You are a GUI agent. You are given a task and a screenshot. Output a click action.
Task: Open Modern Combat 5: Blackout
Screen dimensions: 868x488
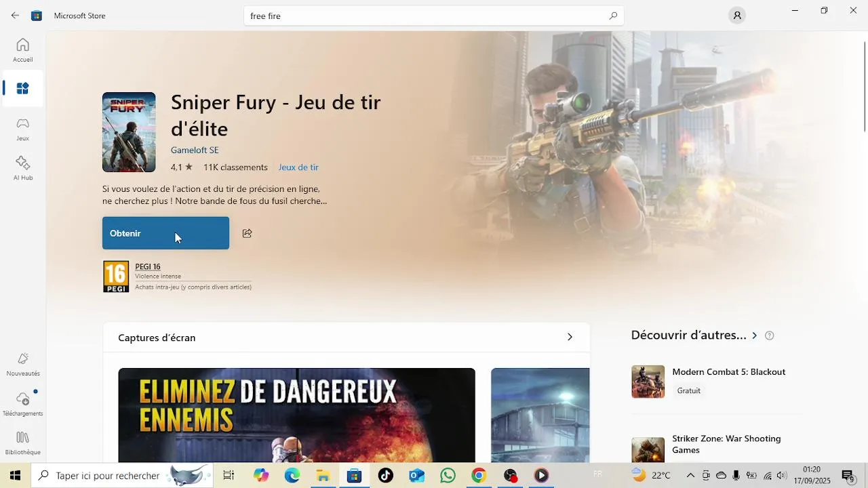click(x=728, y=372)
